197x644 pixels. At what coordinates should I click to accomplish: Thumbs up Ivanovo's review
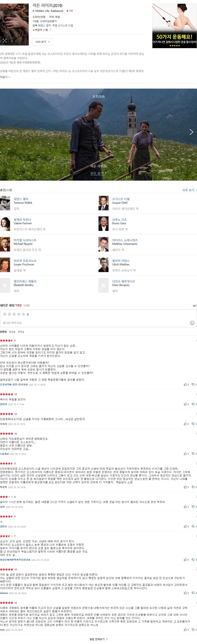click(x=186, y=593)
